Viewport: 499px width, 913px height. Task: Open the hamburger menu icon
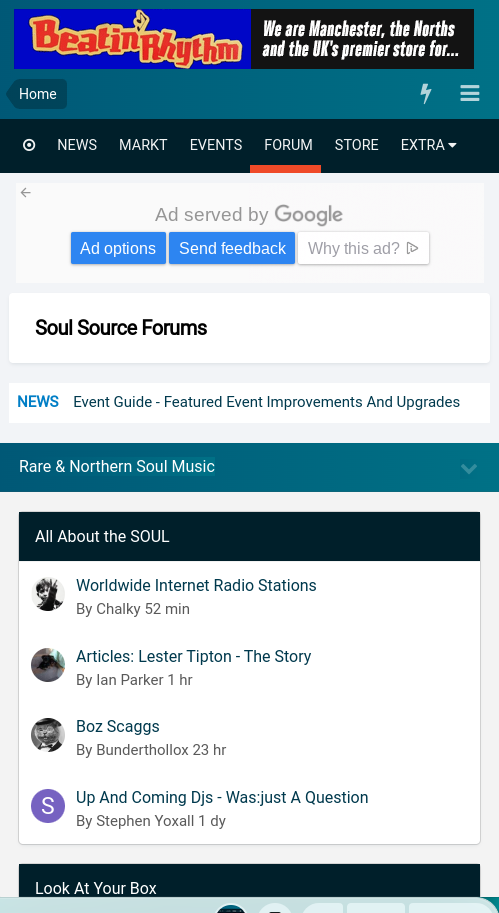[470, 93]
